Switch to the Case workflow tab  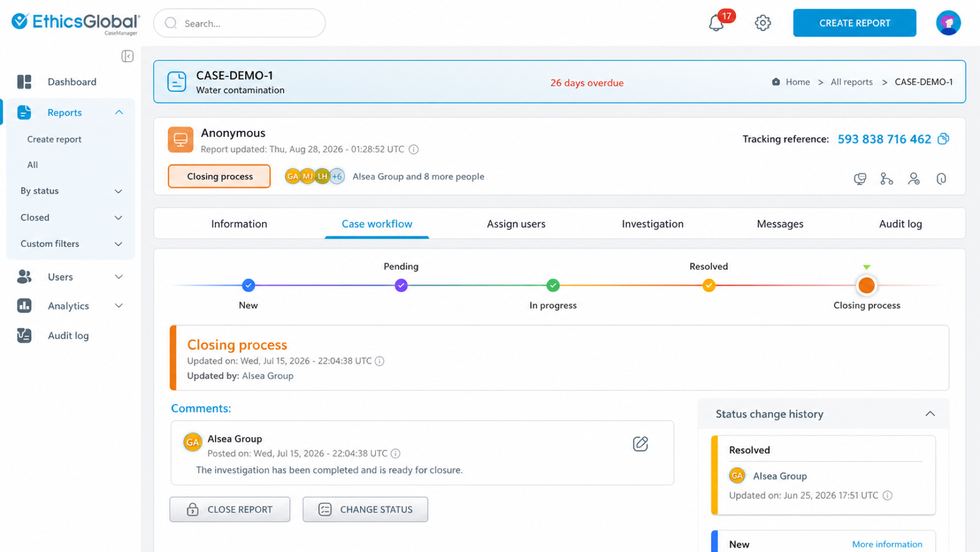point(377,224)
